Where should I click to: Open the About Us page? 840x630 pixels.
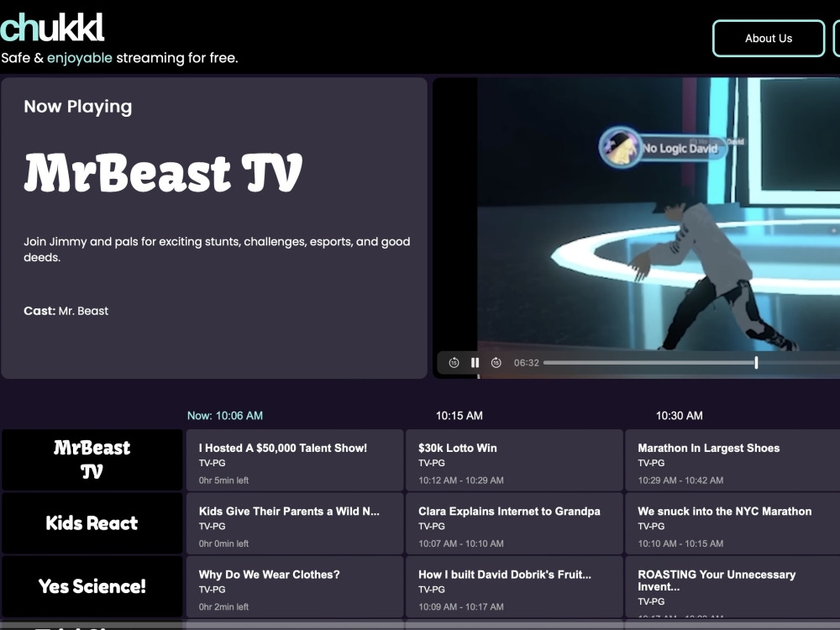[769, 38]
